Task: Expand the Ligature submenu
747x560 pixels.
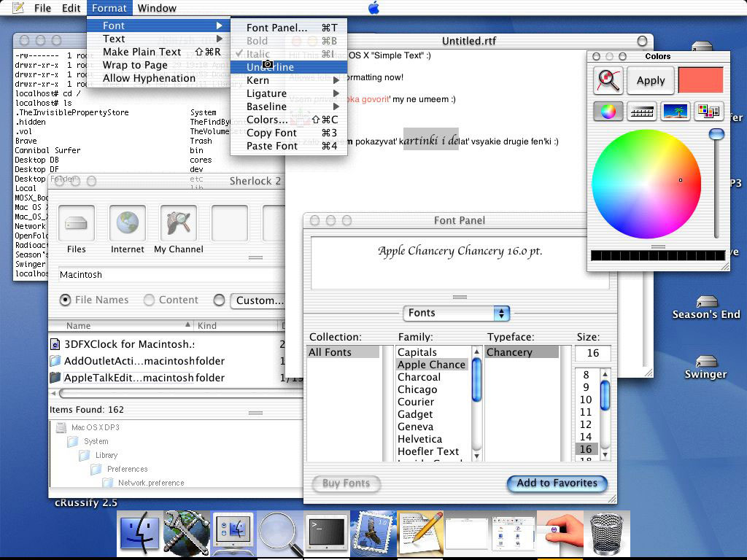Action: click(x=289, y=93)
